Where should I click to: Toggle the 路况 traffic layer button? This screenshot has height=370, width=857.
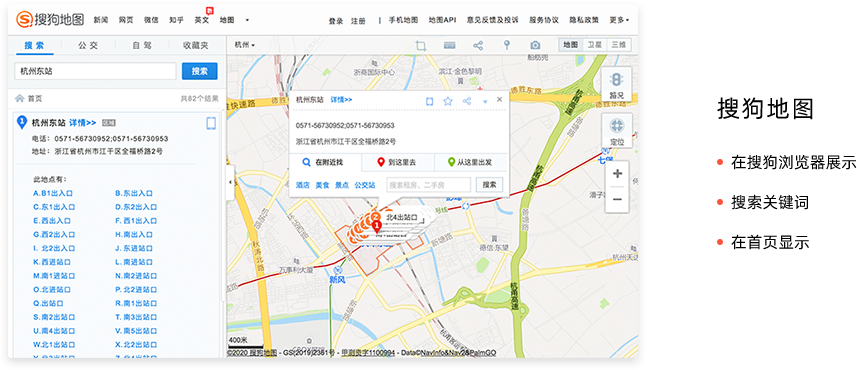tap(617, 85)
